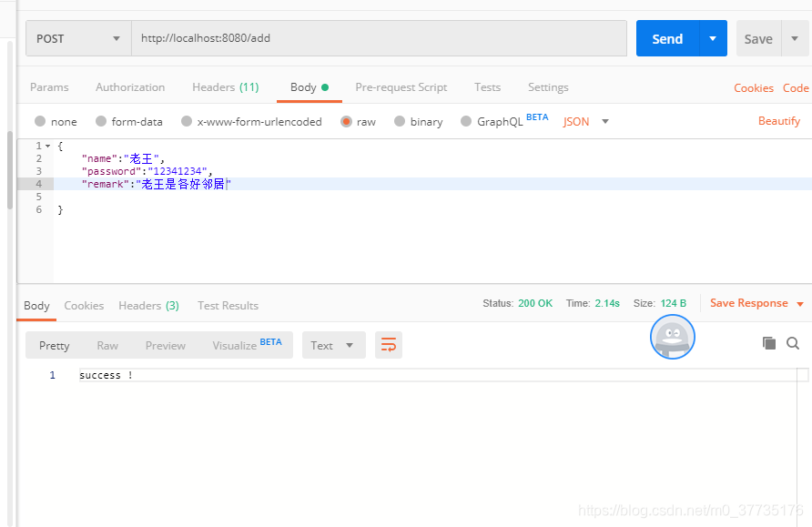Click the round robot mascot icon
812x527 pixels.
673,337
